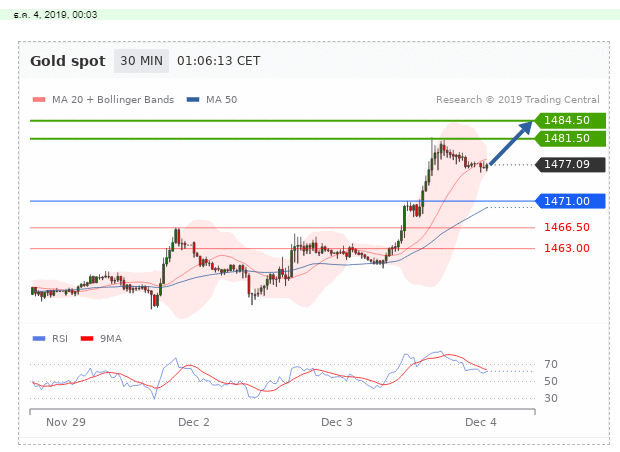Click the Nov 29 date axis label
The height and width of the screenshot is (452, 620).
point(66,422)
